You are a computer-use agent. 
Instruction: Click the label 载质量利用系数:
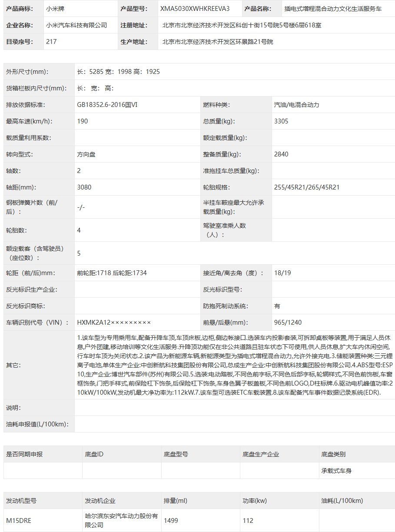(29, 138)
